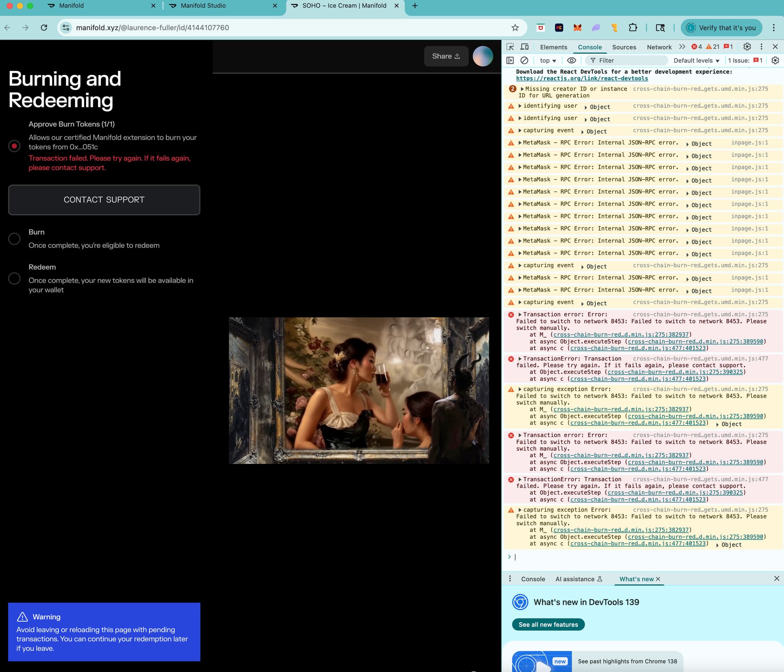The image size is (784, 672).
Task: Select the Redeem step radio circle
Action: [x=14, y=279]
